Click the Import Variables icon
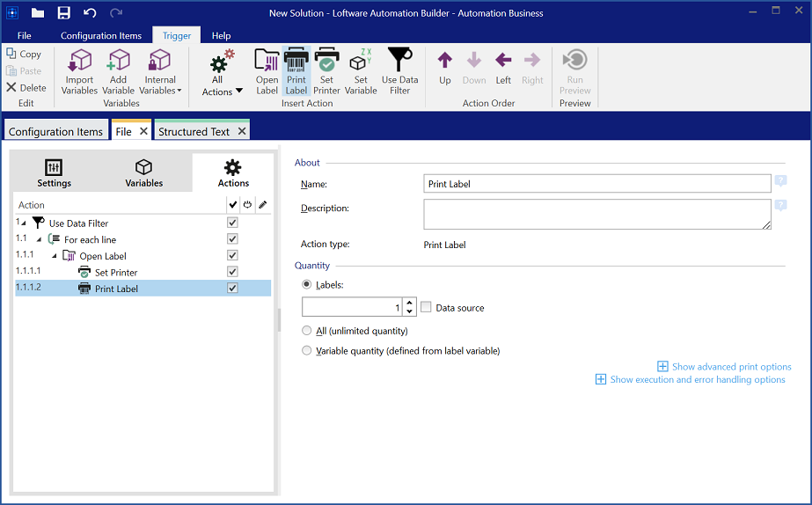Viewport: 812px width, 505px height. (79, 71)
